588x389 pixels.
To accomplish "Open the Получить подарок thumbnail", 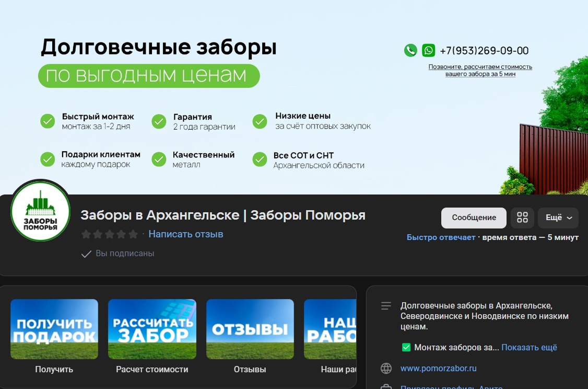I will coord(54,329).
